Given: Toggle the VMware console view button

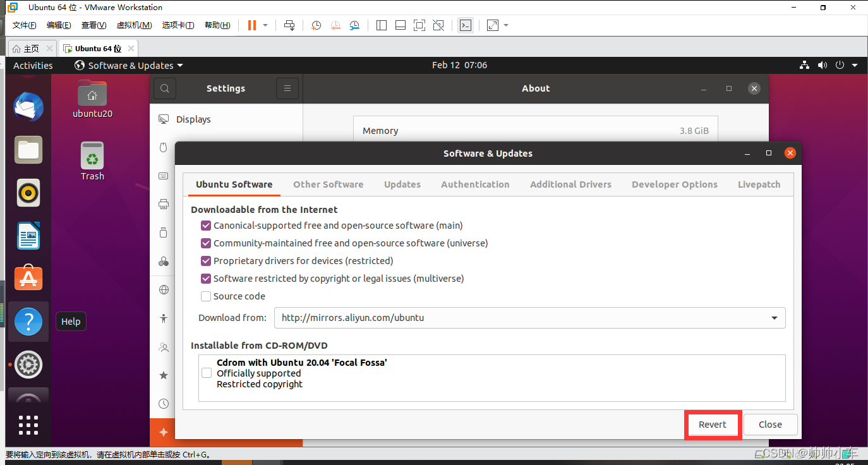Looking at the screenshot, I should [465, 25].
